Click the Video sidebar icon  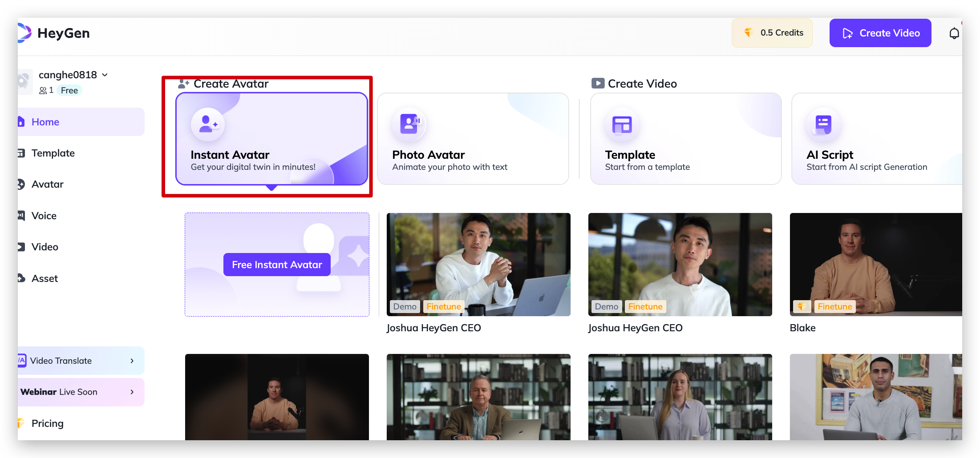21,247
